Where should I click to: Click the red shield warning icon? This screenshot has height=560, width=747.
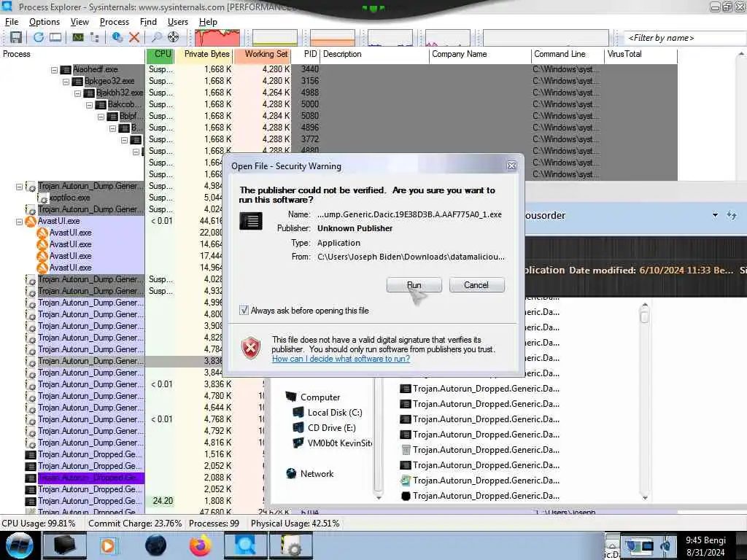[x=251, y=348]
